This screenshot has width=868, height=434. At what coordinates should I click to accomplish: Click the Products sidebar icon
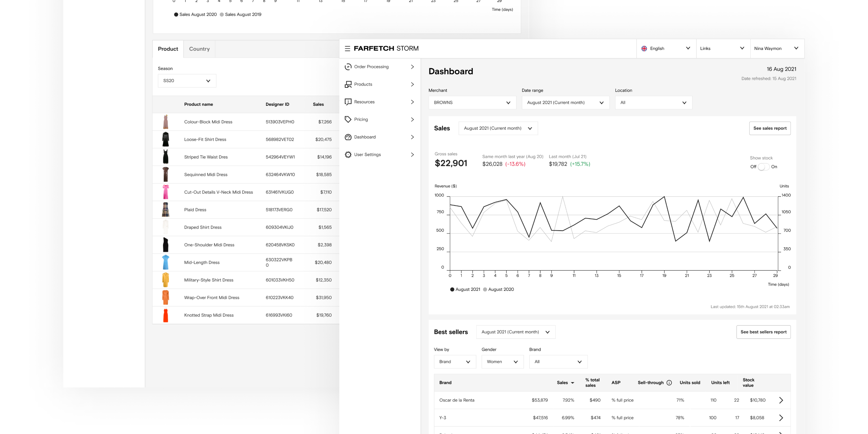(x=348, y=84)
